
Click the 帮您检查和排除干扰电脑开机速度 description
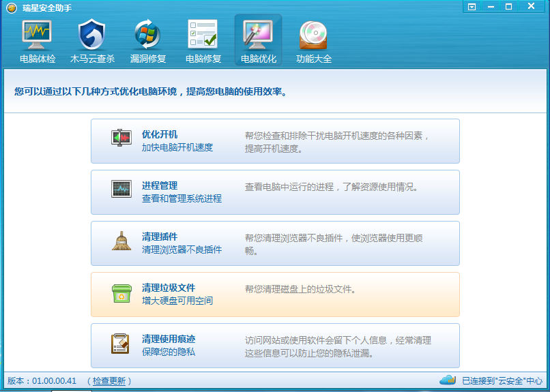[x=337, y=142]
